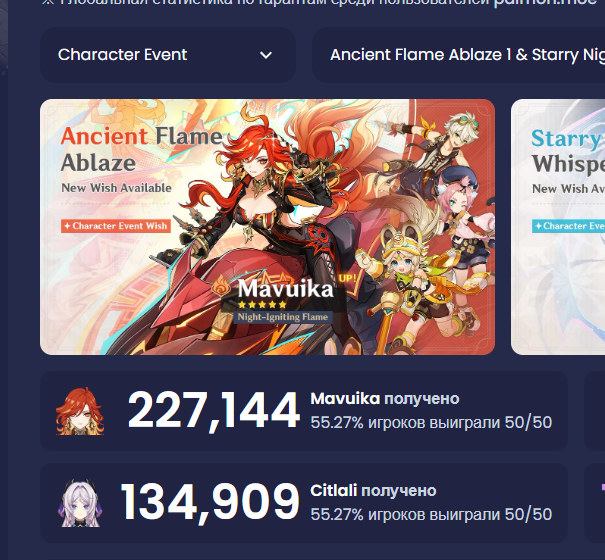The image size is (605, 560).
Task: Click Citlali's character portrait icon
Action: tap(80, 503)
